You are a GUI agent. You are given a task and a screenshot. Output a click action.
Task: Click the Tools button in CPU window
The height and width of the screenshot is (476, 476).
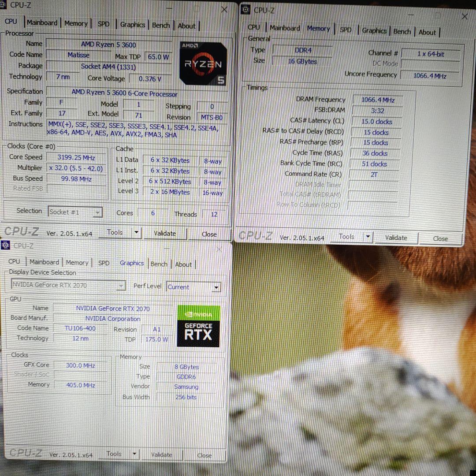pyautogui.click(x=115, y=232)
